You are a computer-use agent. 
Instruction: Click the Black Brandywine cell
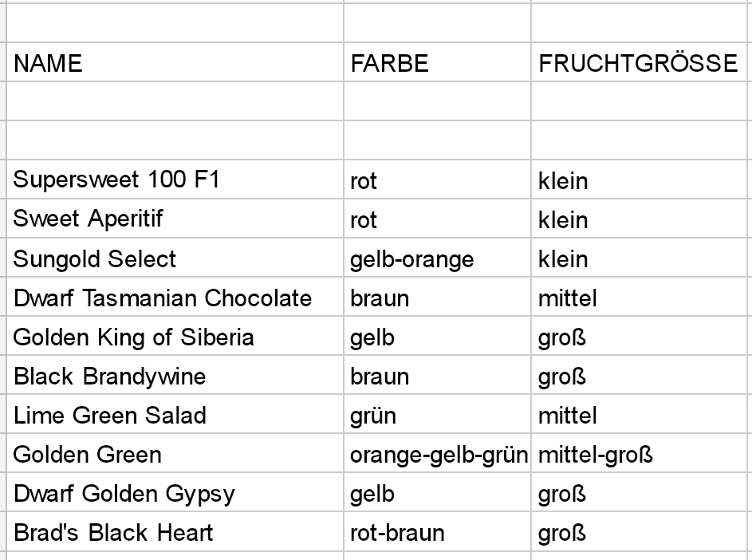click(175, 375)
